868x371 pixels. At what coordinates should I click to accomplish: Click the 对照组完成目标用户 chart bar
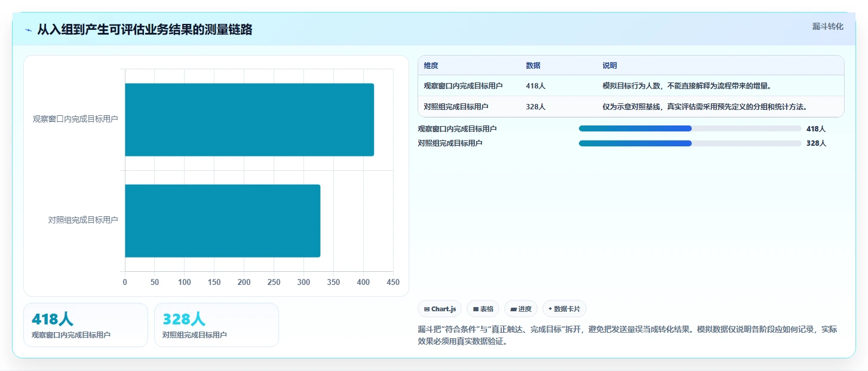(222, 221)
